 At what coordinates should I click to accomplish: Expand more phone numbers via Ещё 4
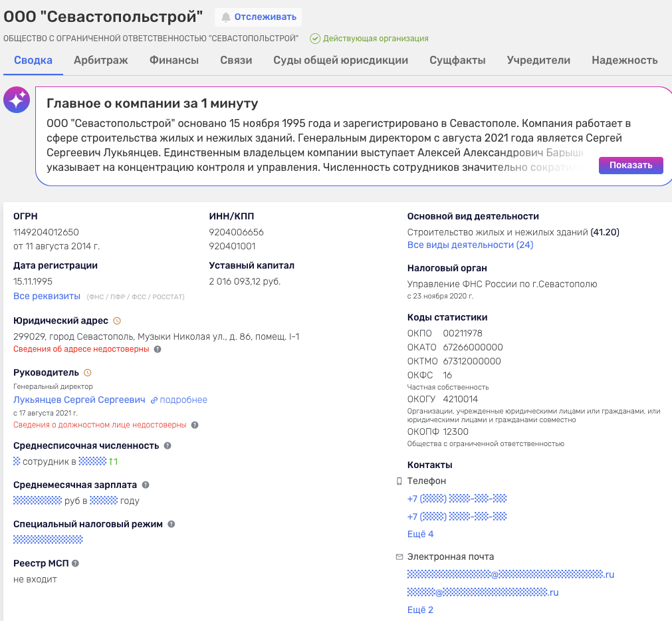(420, 534)
